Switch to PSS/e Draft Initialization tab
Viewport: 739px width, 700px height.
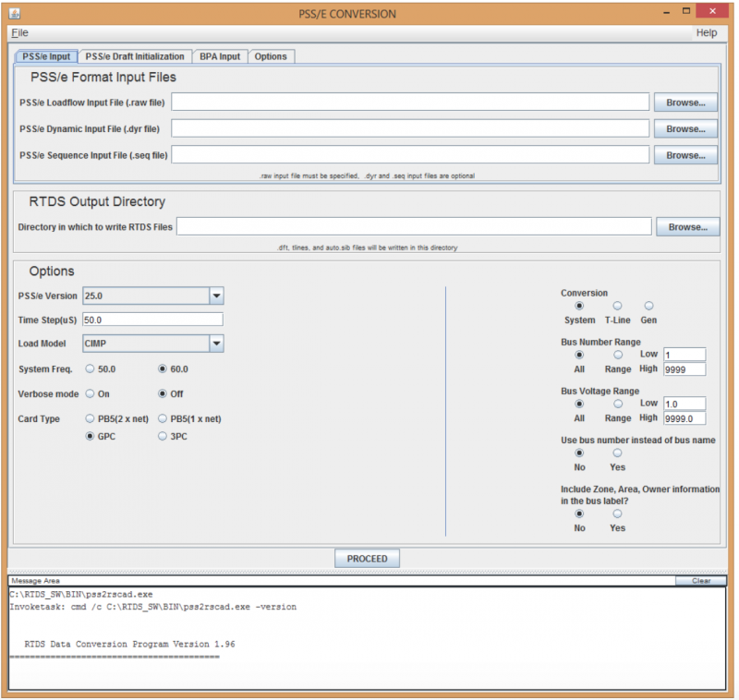135,56
